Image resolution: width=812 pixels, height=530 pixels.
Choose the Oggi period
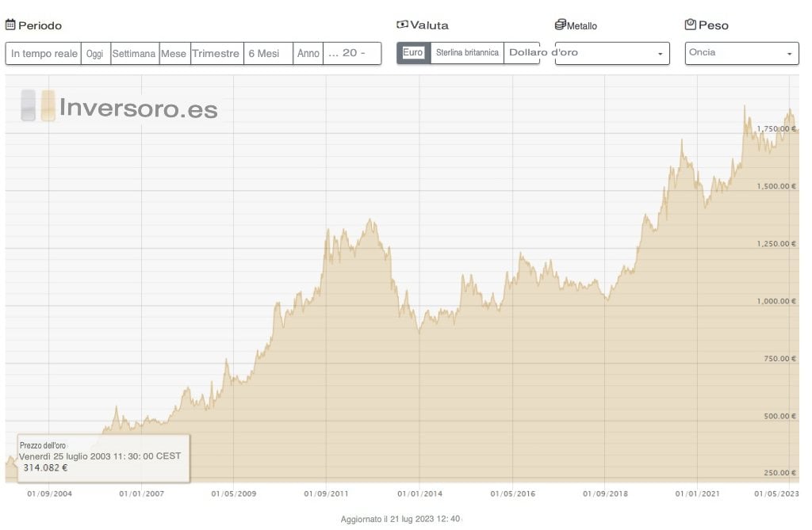pyautogui.click(x=95, y=54)
